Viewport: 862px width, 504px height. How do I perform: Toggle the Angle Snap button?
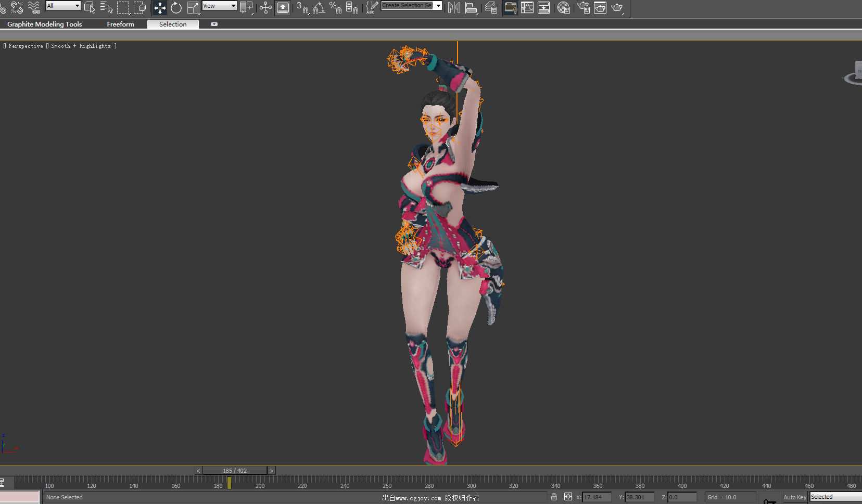(x=319, y=7)
